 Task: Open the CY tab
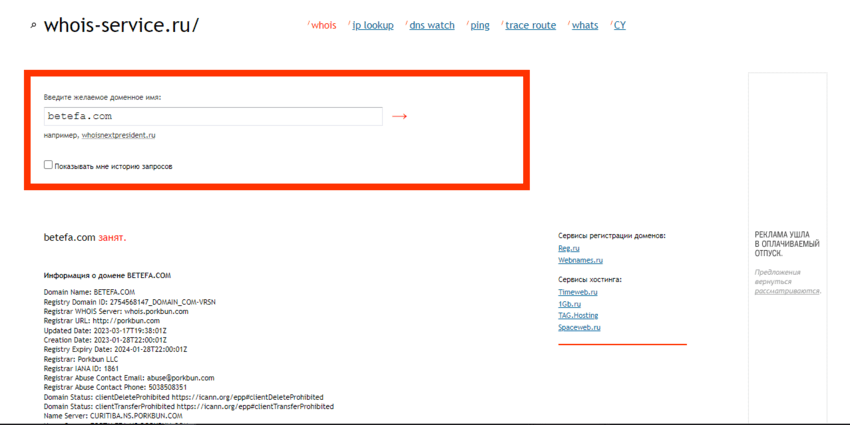point(619,26)
